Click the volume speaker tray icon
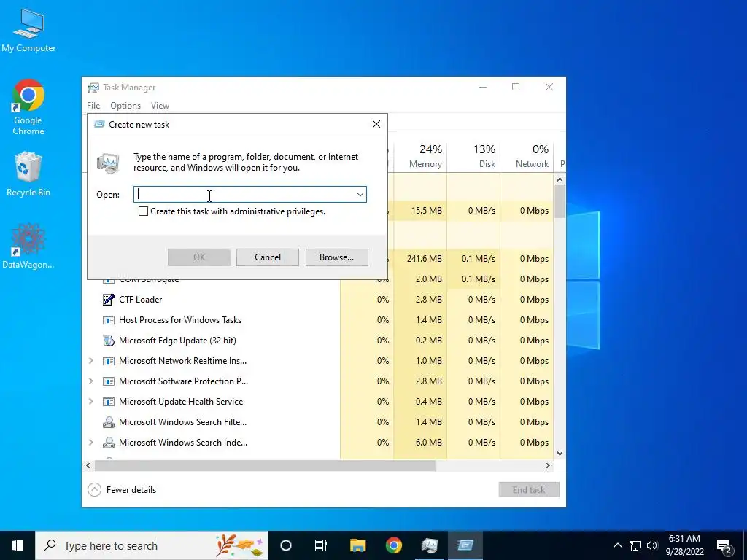 [652, 545]
